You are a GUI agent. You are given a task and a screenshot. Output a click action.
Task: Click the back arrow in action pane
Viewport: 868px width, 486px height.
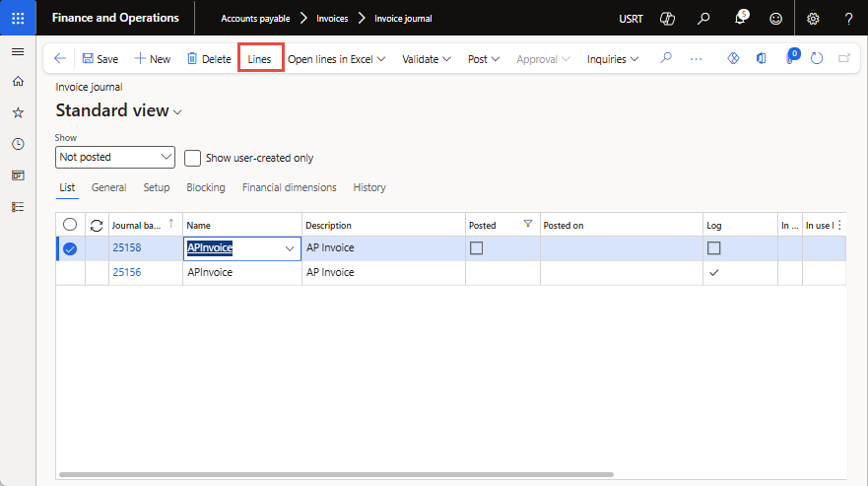click(x=60, y=59)
